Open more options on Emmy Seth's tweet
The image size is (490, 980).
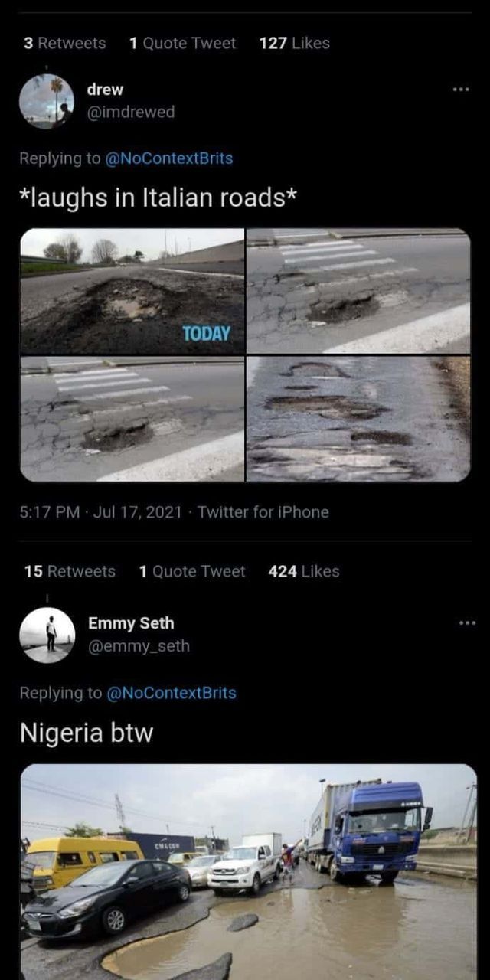pyautogui.click(x=466, y=623)
